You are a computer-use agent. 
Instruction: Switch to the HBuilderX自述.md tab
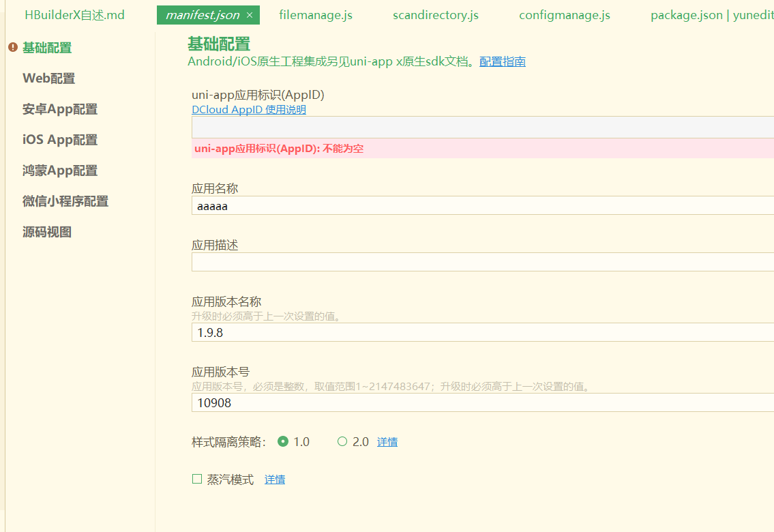74,15
